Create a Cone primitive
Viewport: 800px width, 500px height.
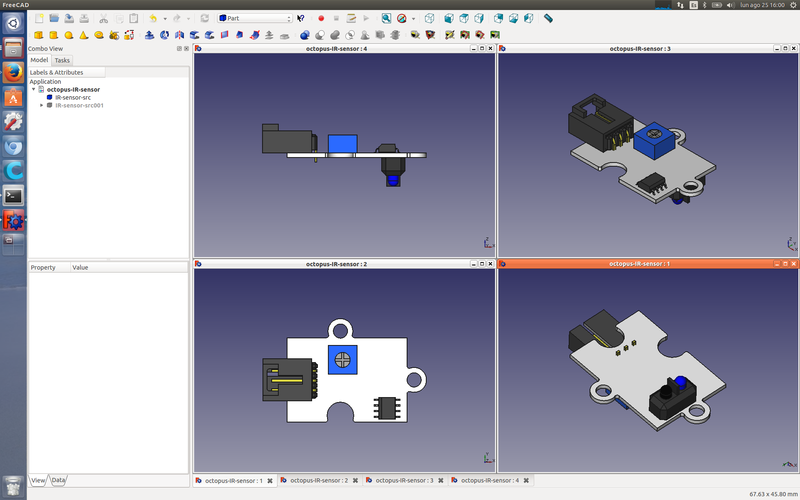(84, 35)
